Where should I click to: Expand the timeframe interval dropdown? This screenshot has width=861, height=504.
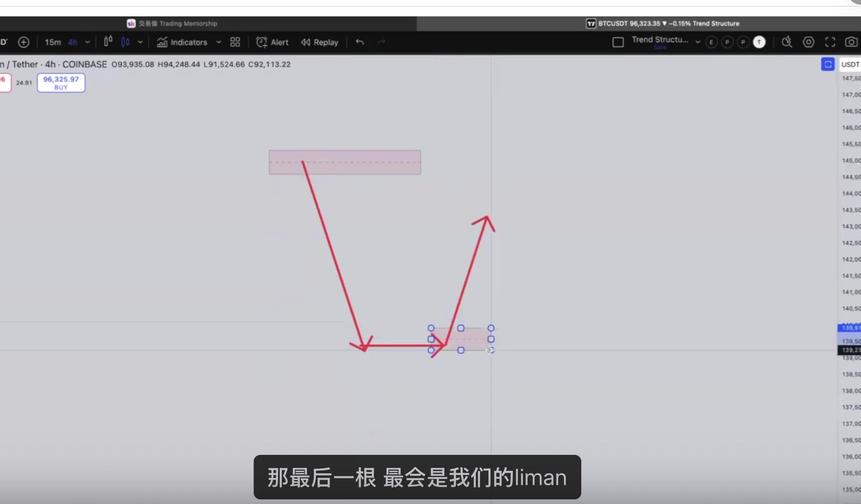[x=88, y=42]
